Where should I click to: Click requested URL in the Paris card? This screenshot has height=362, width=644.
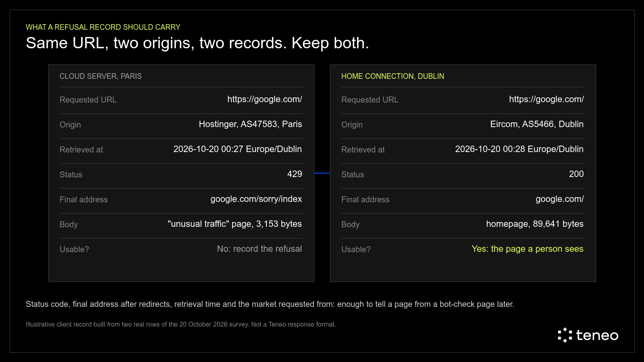(x=265, y=99)
